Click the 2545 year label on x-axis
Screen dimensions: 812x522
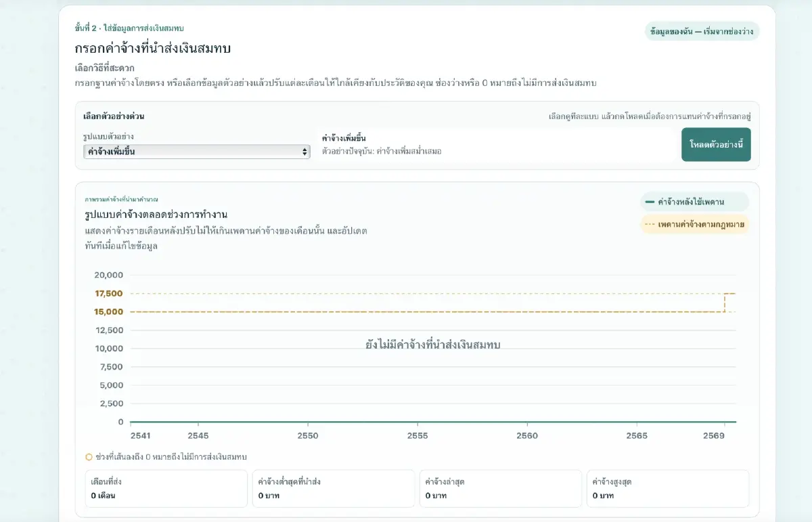coord(198,435)
